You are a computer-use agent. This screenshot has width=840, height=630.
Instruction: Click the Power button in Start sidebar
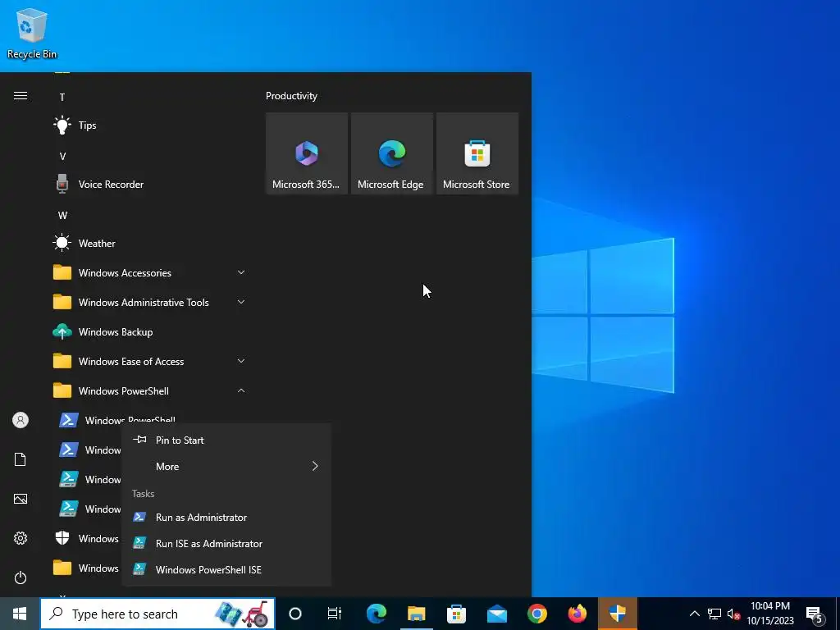(x=21, y=577)
